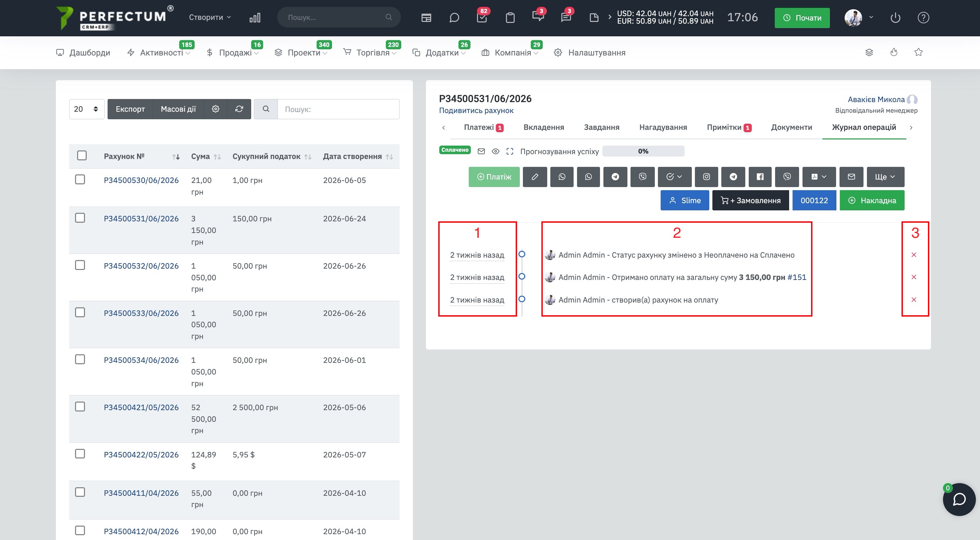Click envelope email button before Ще

[x=852, y=177]
